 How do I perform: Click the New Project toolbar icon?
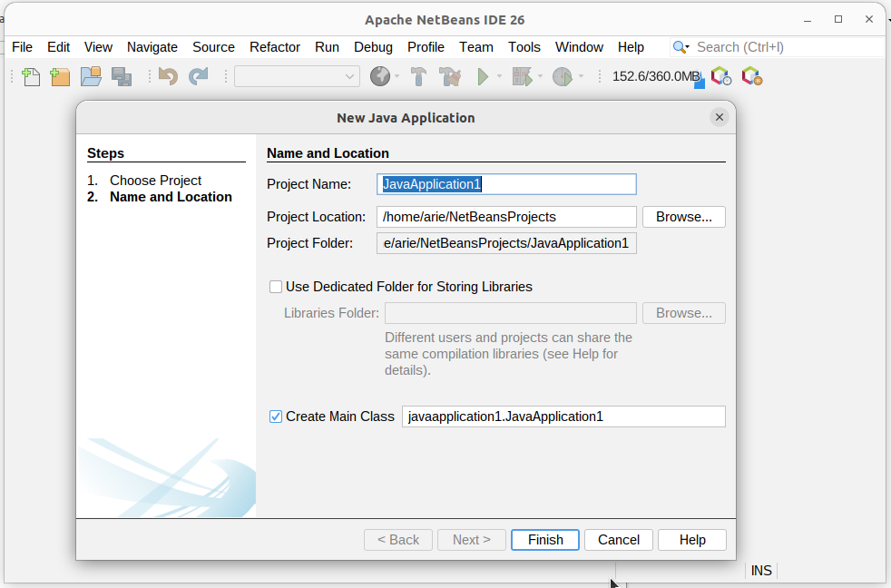pyautogui.click(x=60, y=76)
